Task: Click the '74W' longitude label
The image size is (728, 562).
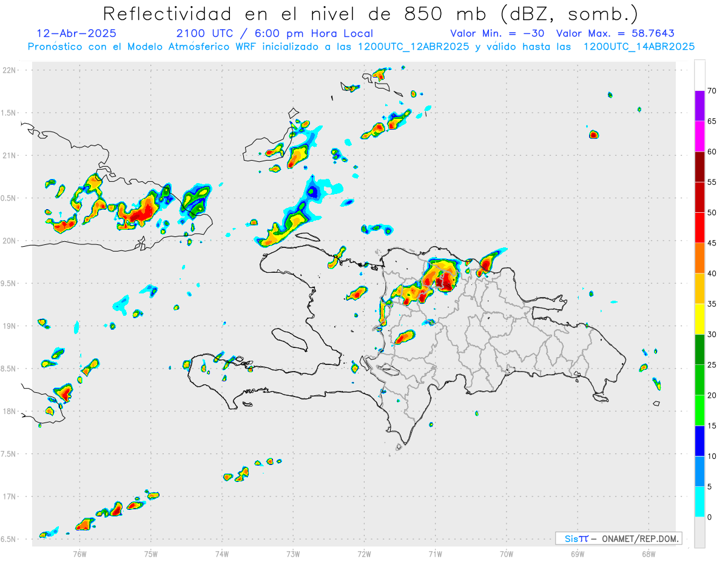Action: 221,554
